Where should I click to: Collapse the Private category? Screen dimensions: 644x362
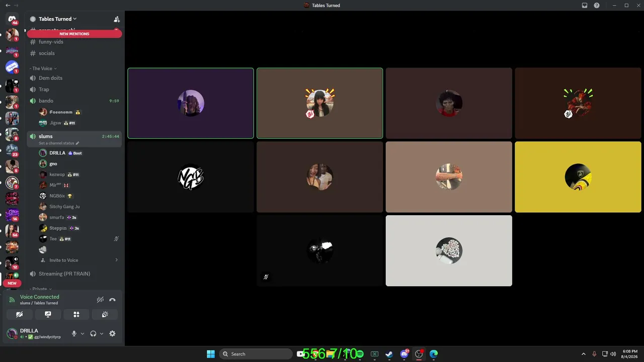(40, 289)
